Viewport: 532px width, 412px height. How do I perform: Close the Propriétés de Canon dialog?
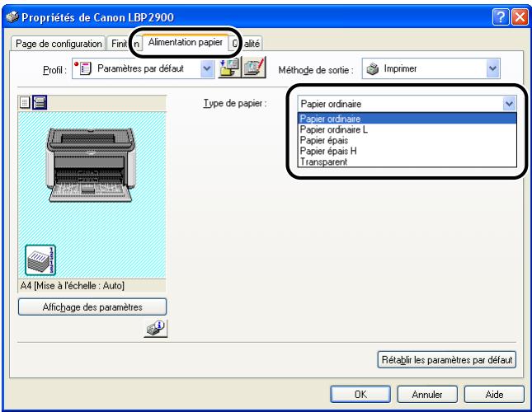click(x=520, y=17)
